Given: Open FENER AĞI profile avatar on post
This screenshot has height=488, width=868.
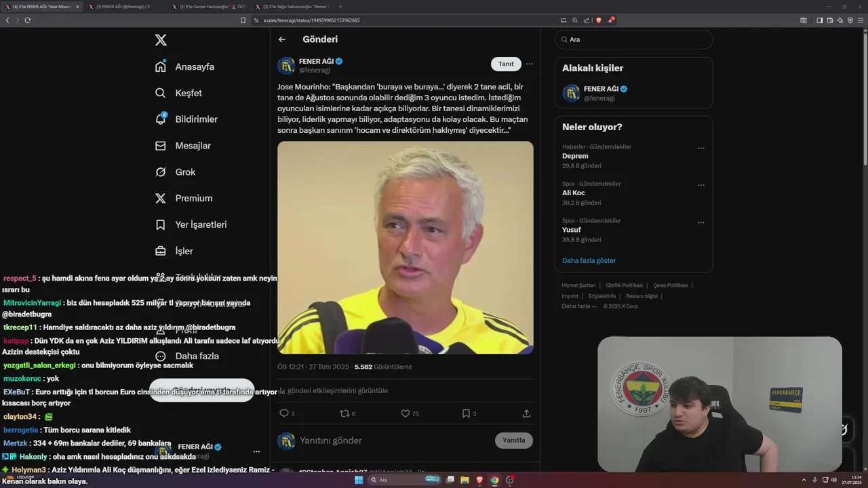Looking at the screenshot, I should point(286,66).
